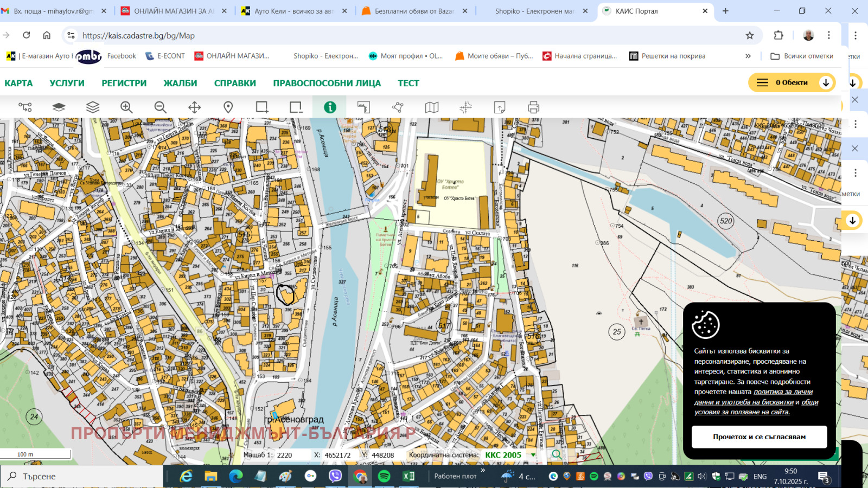Click the print map icon
The image size is (868, 488).
(533, 107)
